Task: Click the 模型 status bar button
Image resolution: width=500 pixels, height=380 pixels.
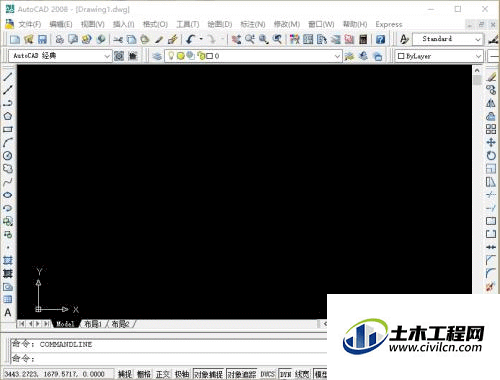Action: point(321,374)
